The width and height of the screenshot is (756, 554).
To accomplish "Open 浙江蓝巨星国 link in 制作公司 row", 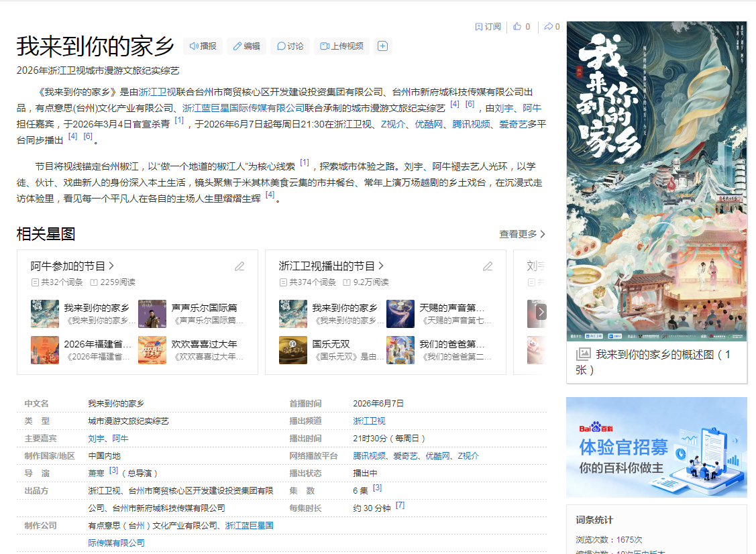I will pyautogui.click(x=250, y=526).
